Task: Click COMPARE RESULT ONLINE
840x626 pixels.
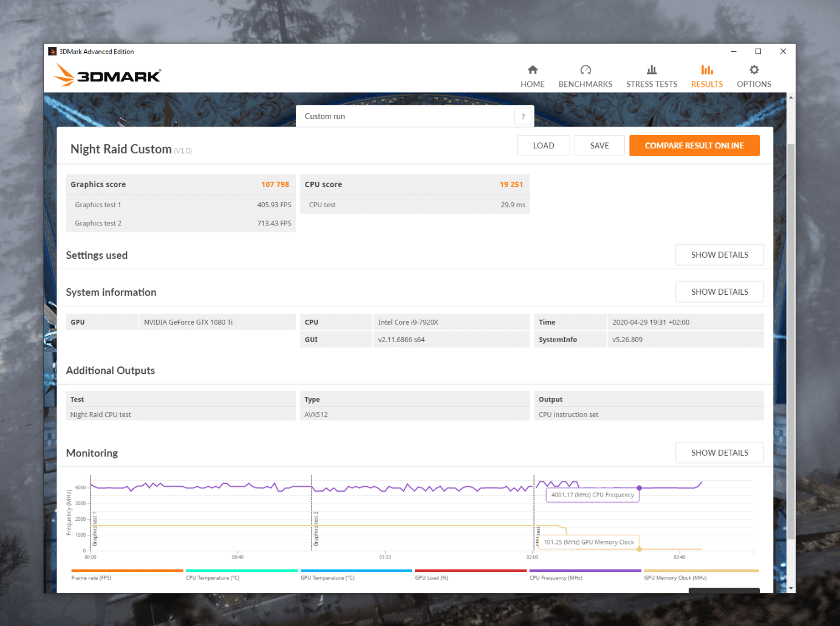Action: [x=694, y=146]
